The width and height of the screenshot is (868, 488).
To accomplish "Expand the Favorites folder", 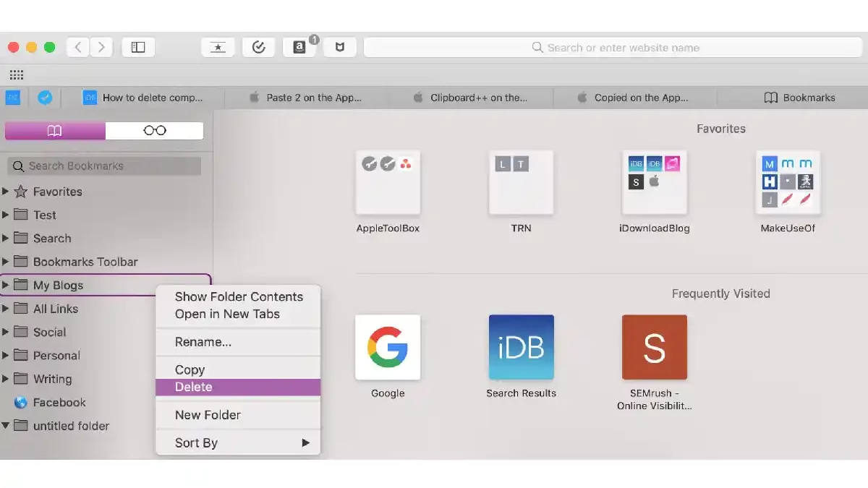I will pyautogui.click(x=6, y=192).
